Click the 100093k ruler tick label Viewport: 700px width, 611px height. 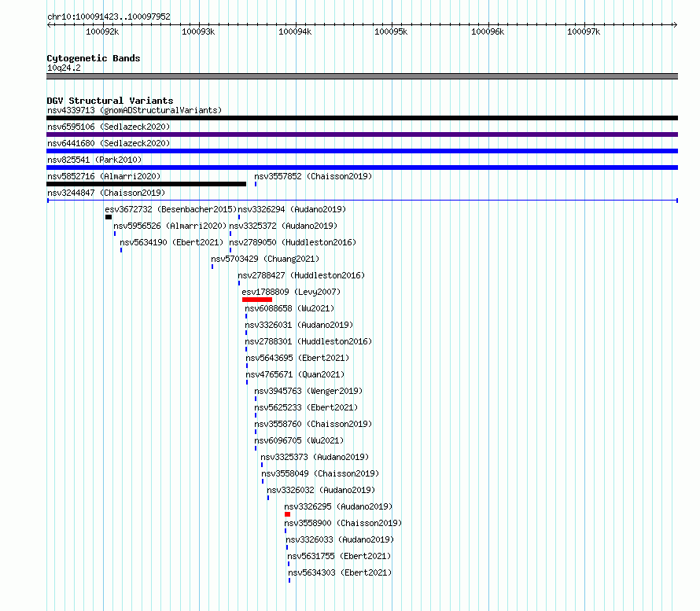pyautogui.click(x=198, y=31)
